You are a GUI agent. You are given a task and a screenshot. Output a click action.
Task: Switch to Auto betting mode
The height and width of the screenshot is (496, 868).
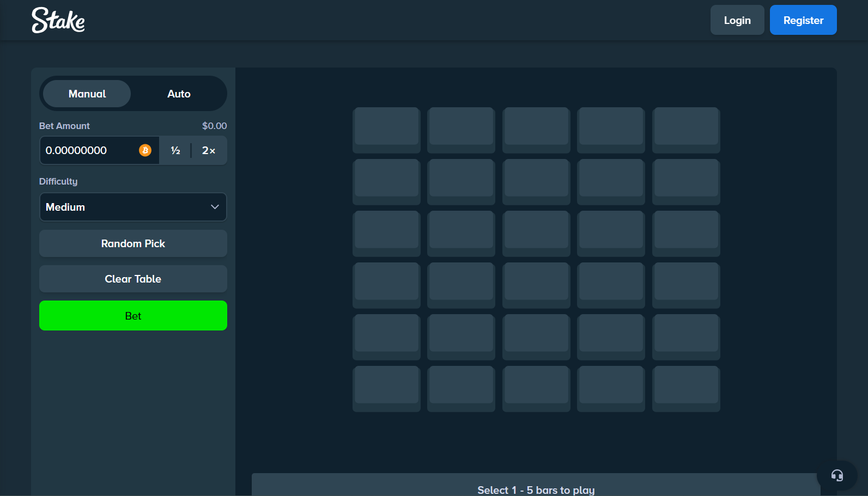tap(179, 94)
